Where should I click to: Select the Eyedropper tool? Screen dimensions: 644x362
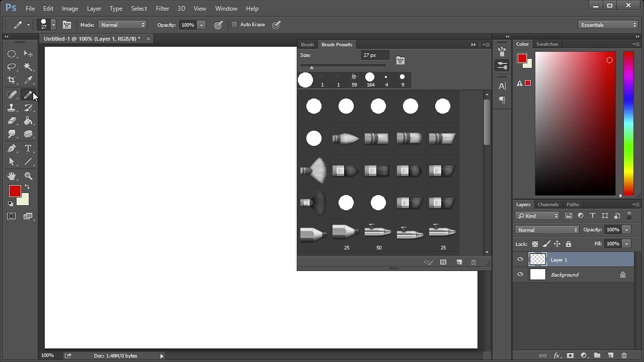tap(28, 80)
